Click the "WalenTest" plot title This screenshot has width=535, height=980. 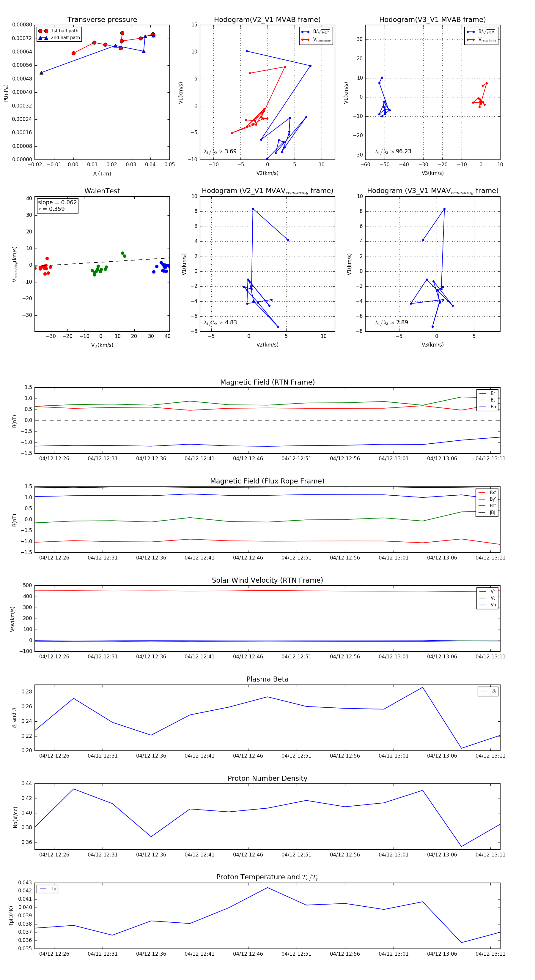pyautogui.click(x=102, y=191)
